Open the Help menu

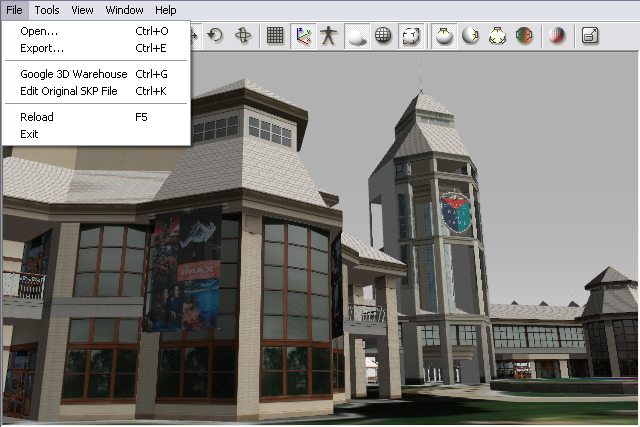166,10
